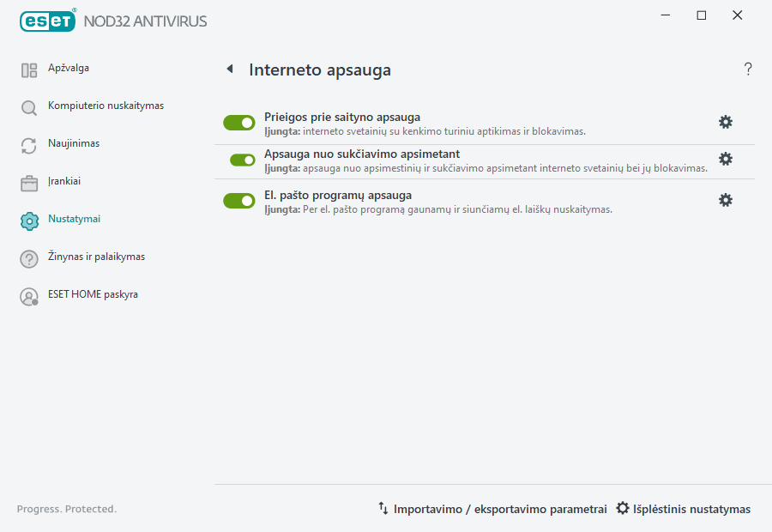The height and width of the screenshot is (532, 772).
Task: Click the Žinynas ir palaikymas question icon
Action: pyautogui.click(x=28, y=257)
